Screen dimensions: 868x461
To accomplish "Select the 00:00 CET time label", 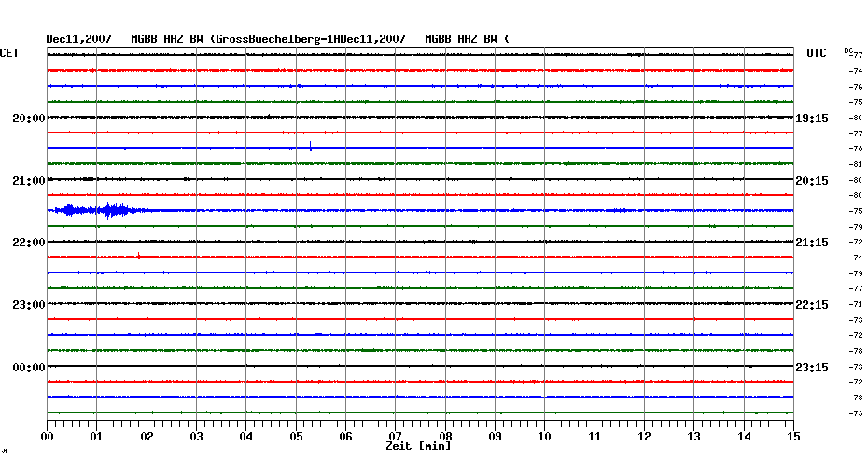I will [29, 368].
